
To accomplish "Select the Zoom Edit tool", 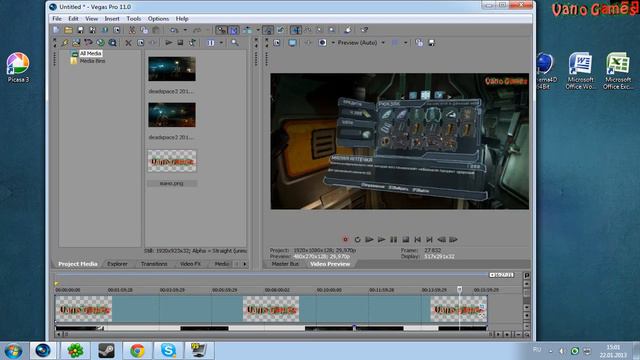I will coord(332,30).
